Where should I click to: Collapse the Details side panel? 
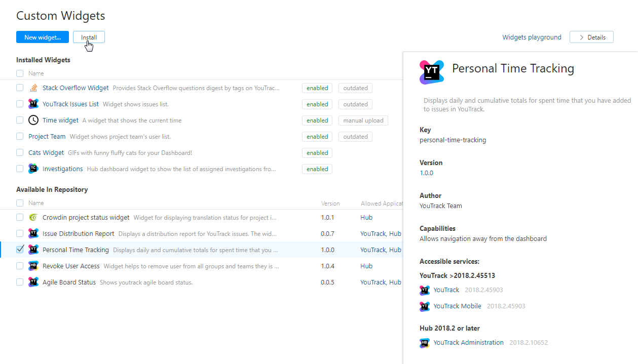coord(591,37)
